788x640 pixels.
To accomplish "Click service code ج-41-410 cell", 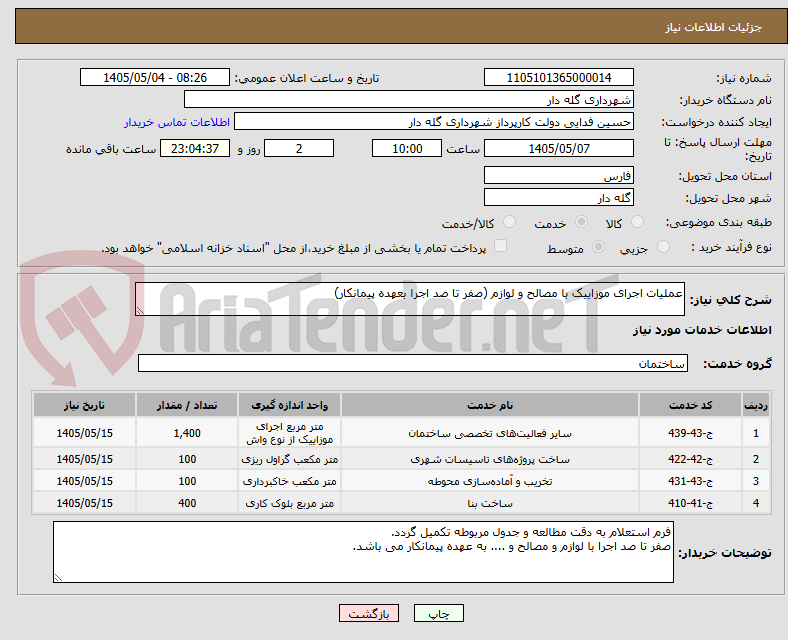I will pyautogui.click(x=691, y=503).
